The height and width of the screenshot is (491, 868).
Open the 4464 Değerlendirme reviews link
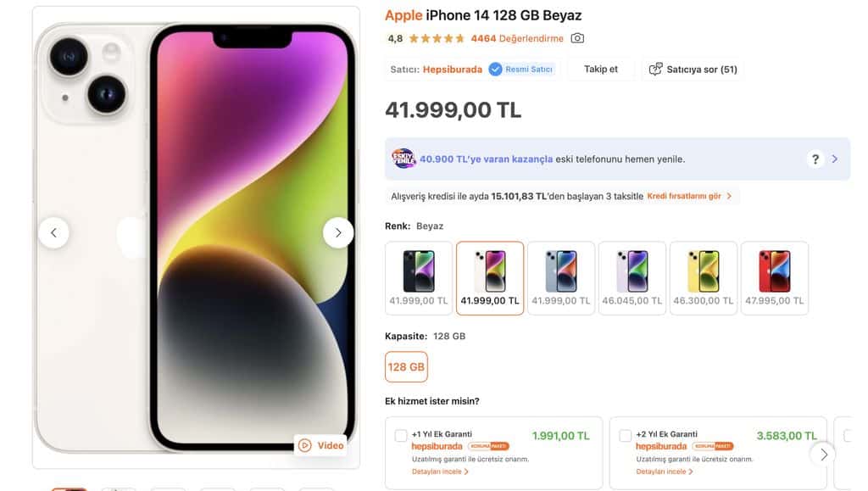[x=517, y=38]
